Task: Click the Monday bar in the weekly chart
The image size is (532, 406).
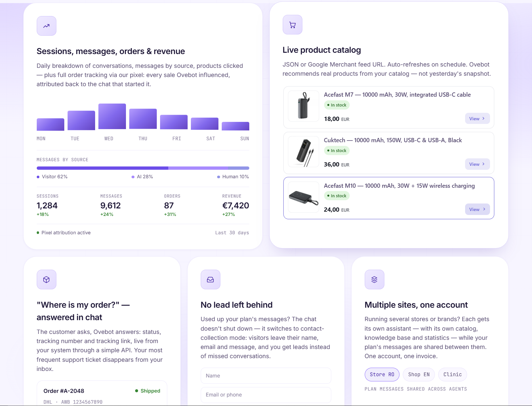Action: [x=51, y=125]
